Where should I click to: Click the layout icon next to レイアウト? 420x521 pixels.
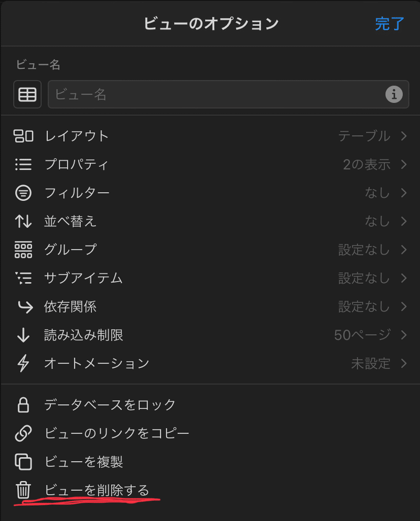[23, 136]
